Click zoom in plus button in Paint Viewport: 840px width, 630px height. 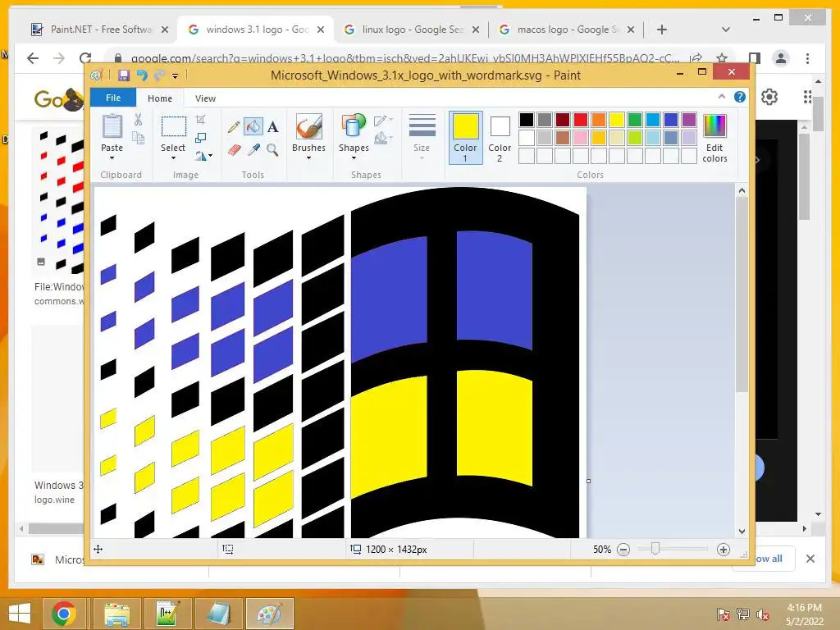[x=724, y=549]
